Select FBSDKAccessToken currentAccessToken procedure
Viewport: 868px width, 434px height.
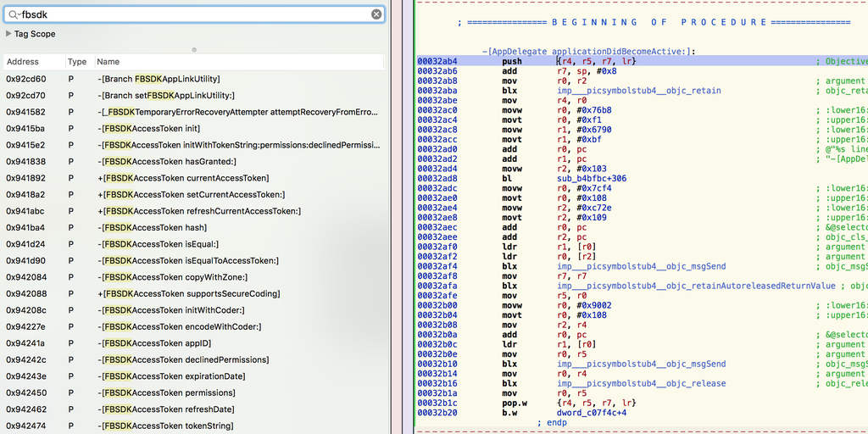[183, 178]
